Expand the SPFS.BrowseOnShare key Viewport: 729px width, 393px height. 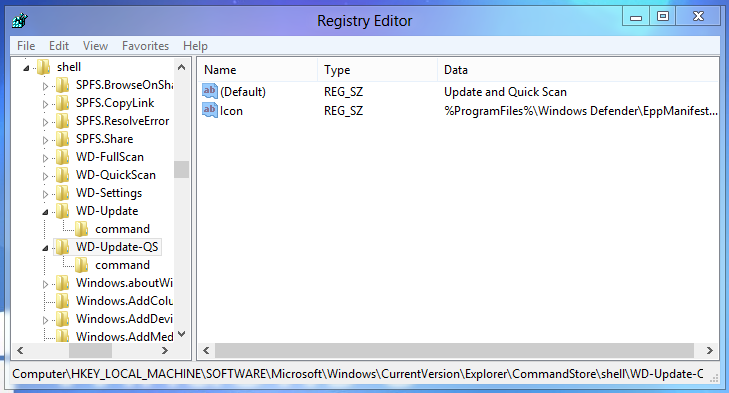[x=45, y=86]
